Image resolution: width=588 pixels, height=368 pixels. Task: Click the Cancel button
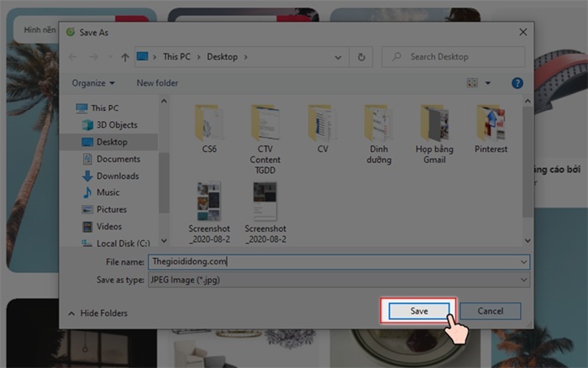[490, 311]
